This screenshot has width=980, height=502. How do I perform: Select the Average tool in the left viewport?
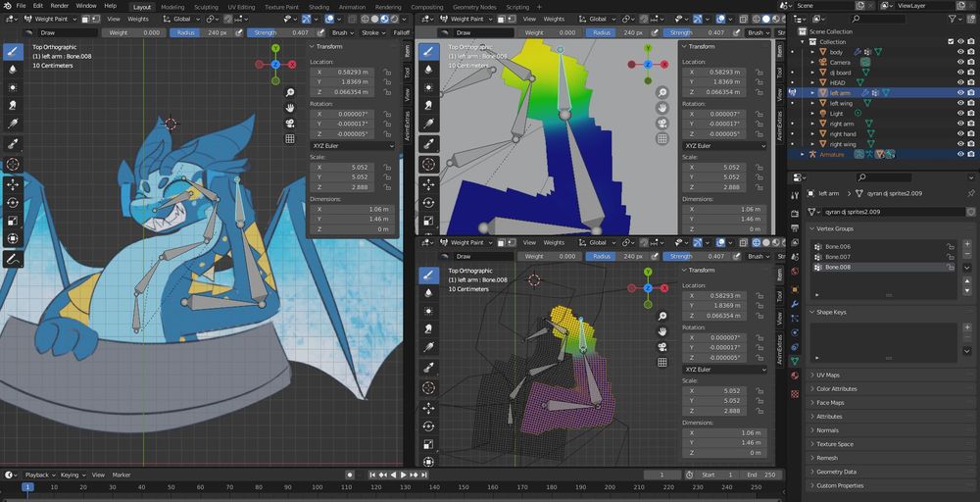point(13,87)
